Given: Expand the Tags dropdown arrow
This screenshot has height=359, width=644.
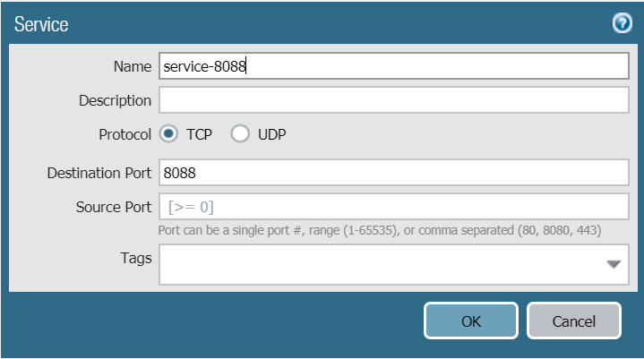Looking at the screenshot, I should tap(614, 264).
